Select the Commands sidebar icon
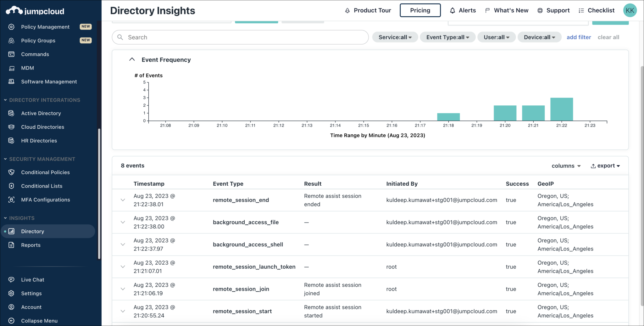This screenshot has width=644, height=326. pos(11,54)
